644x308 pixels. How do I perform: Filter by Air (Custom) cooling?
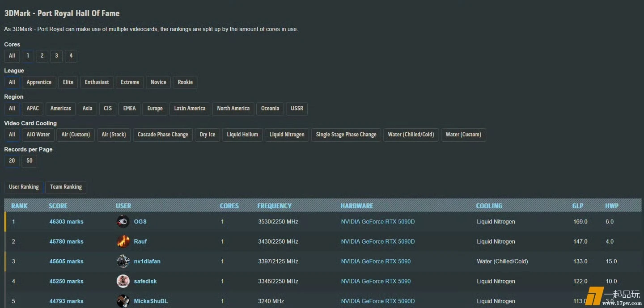click(76, 135)
